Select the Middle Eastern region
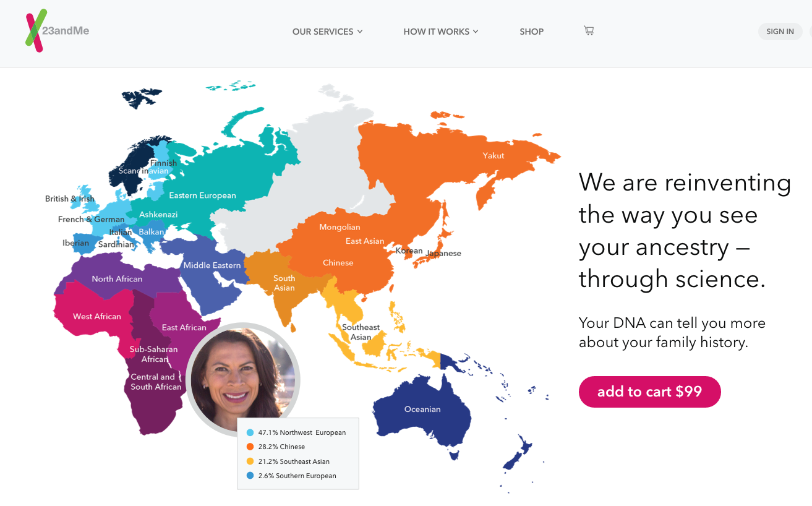 pyautogui.click(x=212, y=265)
